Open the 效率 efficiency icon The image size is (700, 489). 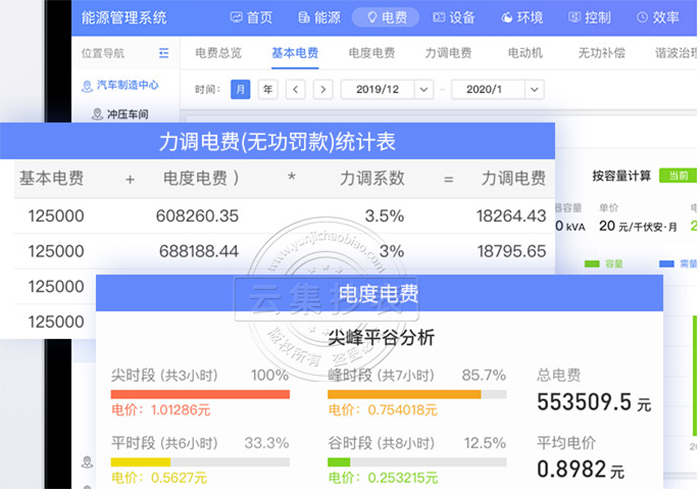click(x=641, y=17)
